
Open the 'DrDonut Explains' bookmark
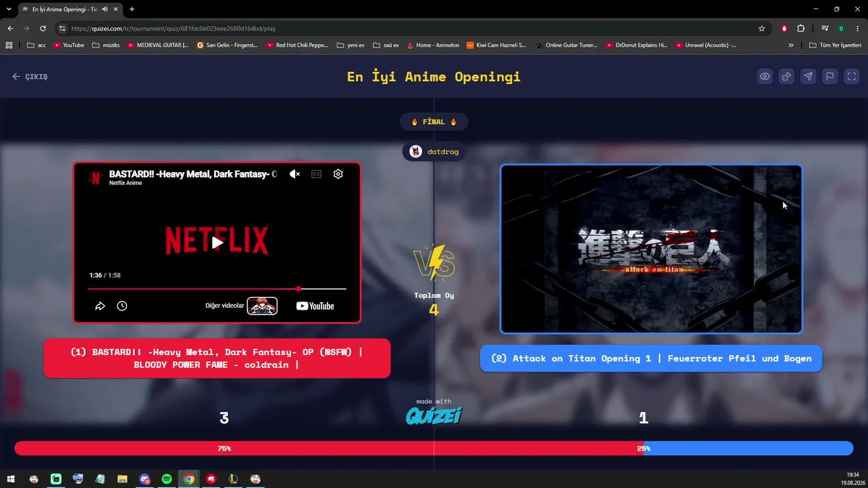click(636, 45)
